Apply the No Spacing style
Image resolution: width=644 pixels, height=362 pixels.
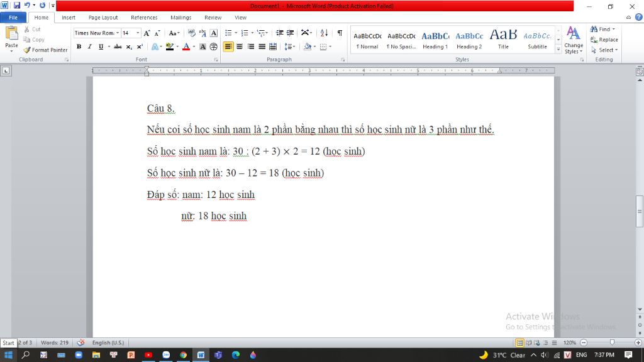click(401, 40)
